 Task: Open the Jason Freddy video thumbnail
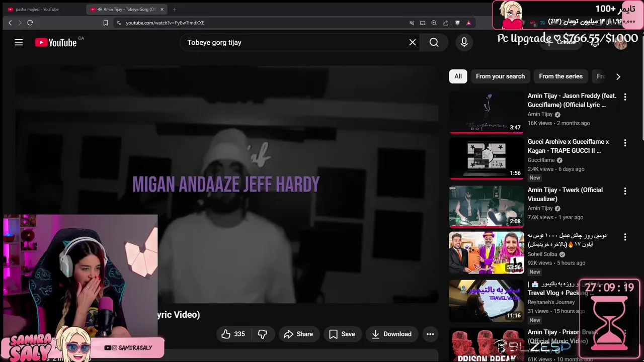coord(487,113)
